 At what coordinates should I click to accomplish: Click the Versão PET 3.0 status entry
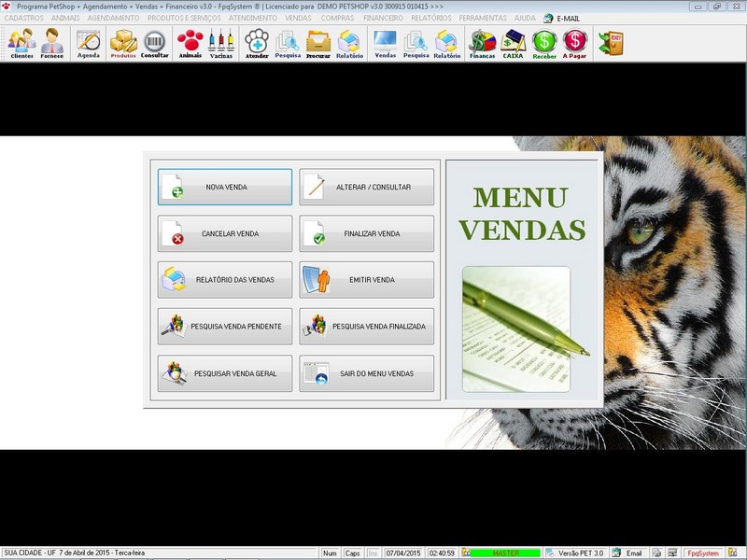tap(576, 553)
